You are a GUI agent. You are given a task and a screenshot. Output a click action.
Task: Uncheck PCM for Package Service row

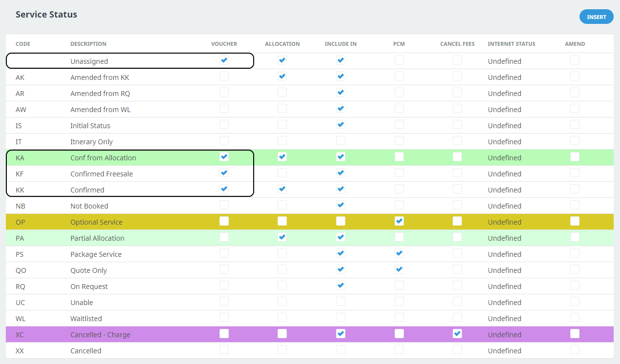pos(399,253)
